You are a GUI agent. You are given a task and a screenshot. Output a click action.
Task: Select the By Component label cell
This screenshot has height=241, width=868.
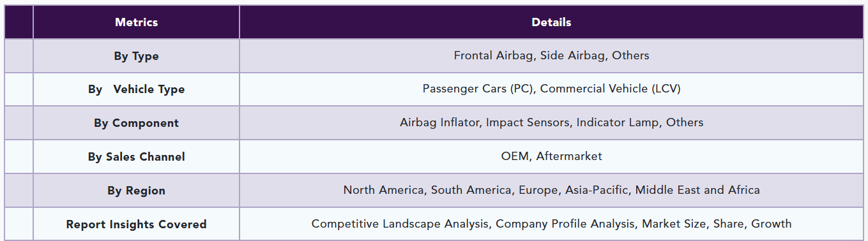coord(136,123)
